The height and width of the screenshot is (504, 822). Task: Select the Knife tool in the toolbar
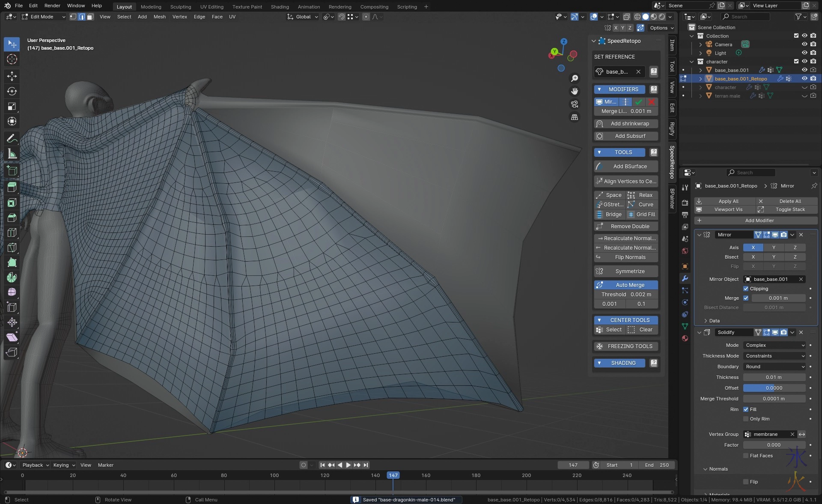pos(12,248)
